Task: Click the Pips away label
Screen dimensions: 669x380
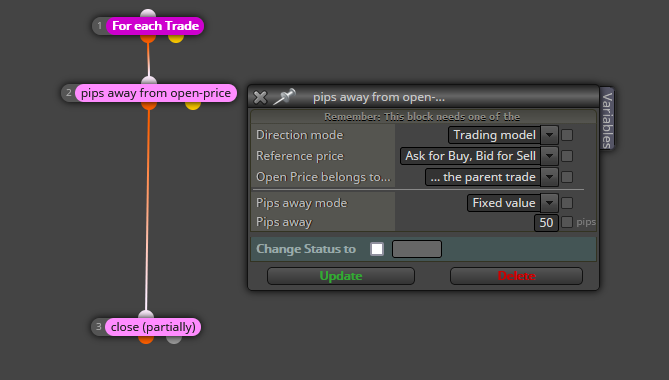Action: pos(284,222)
